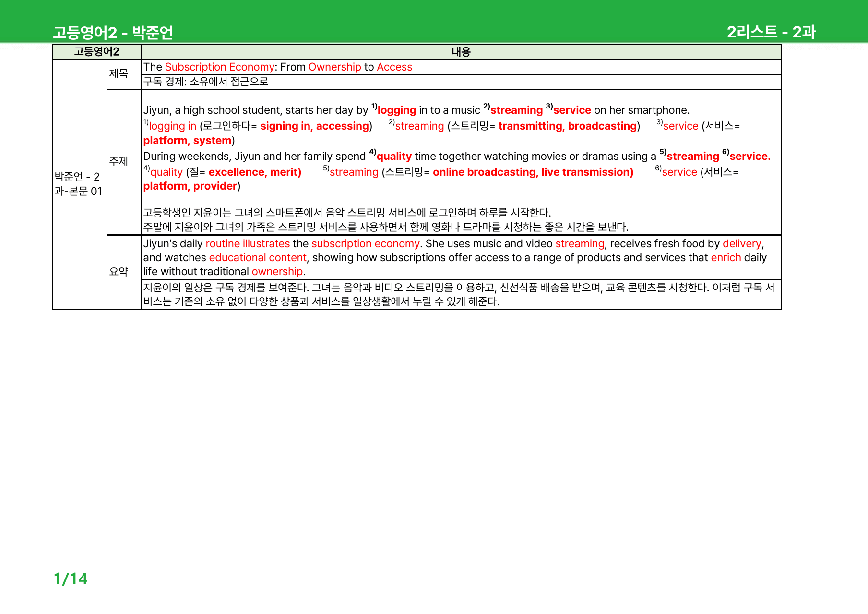Click the red word 'ownership' ending the summary
The image size is (868, 614).
tap(277, 271)
